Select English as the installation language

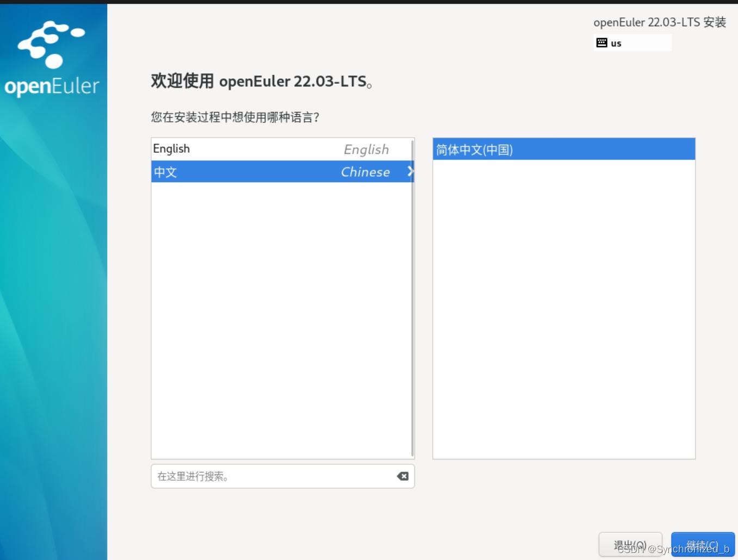tap(245, 149)
